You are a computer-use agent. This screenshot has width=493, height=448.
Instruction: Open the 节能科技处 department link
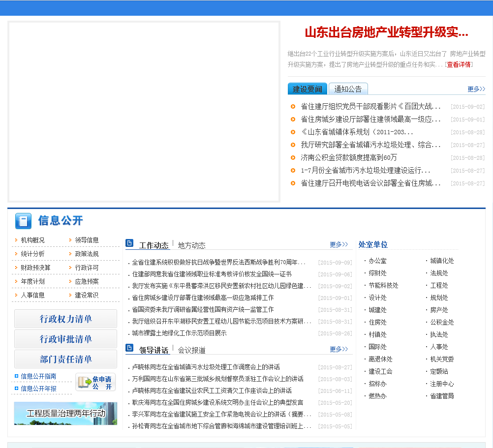coord(384,285)
